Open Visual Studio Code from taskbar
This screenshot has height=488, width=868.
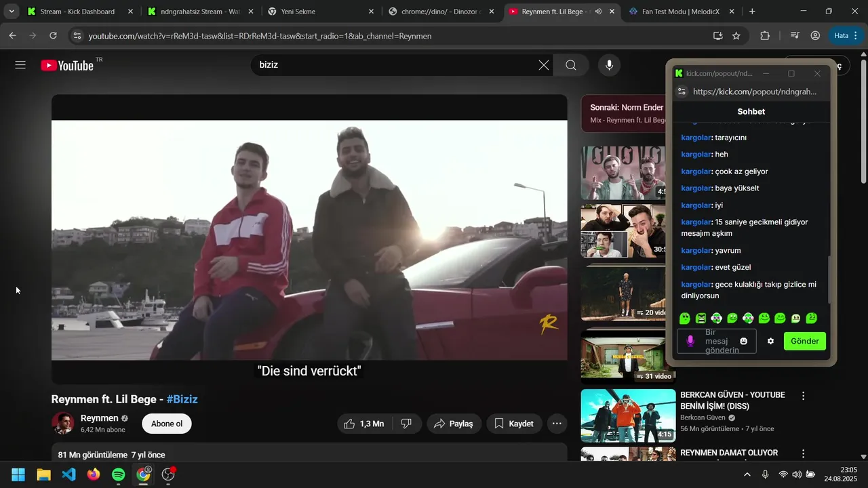pos(68,474)
